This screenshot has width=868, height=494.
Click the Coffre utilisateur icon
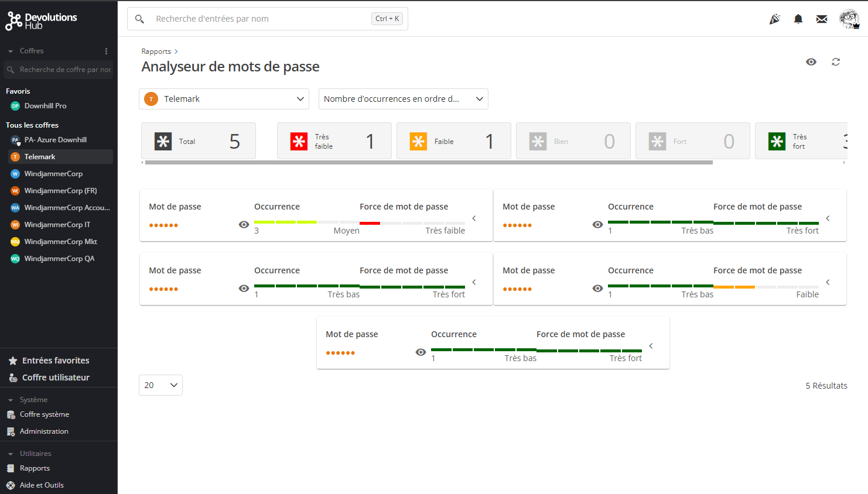[13, 378]
